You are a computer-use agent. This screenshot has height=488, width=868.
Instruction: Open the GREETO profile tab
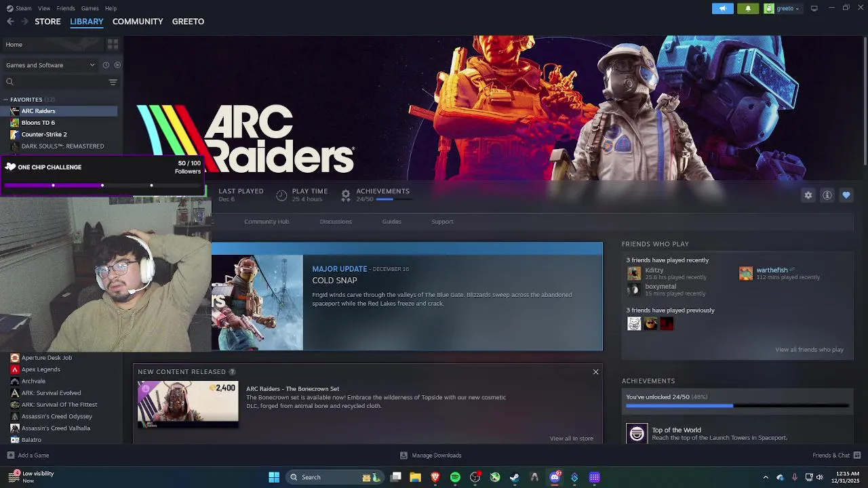pos(188,22)
